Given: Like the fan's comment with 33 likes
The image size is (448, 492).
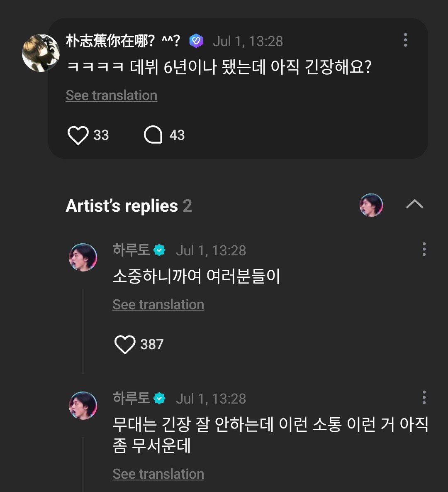Looking at the screenshot, I should (x=78, y=135).
